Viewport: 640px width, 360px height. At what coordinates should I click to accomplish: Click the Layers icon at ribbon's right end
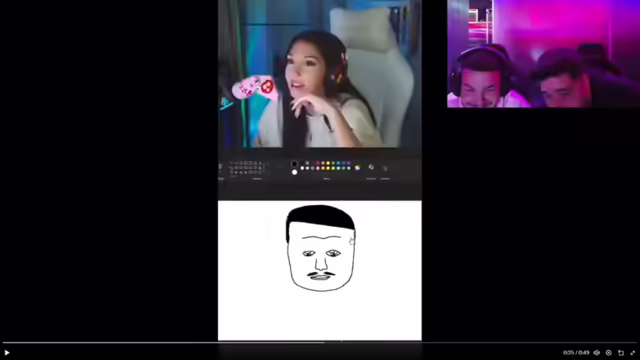385,168
